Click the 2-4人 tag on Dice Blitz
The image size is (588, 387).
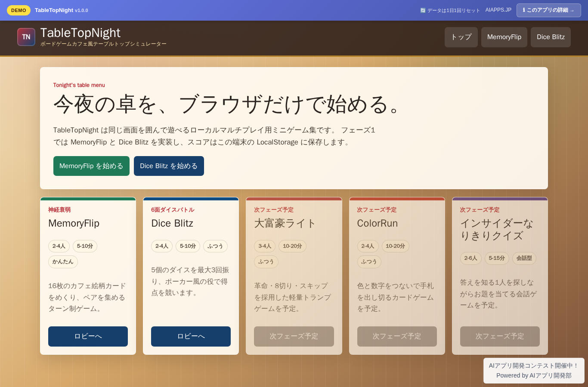click(162, 246)
